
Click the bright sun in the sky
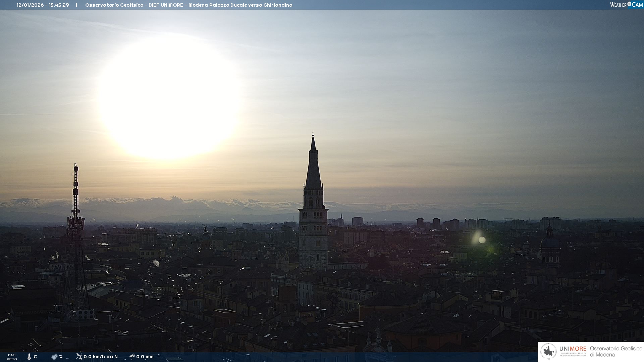(169, 97)
